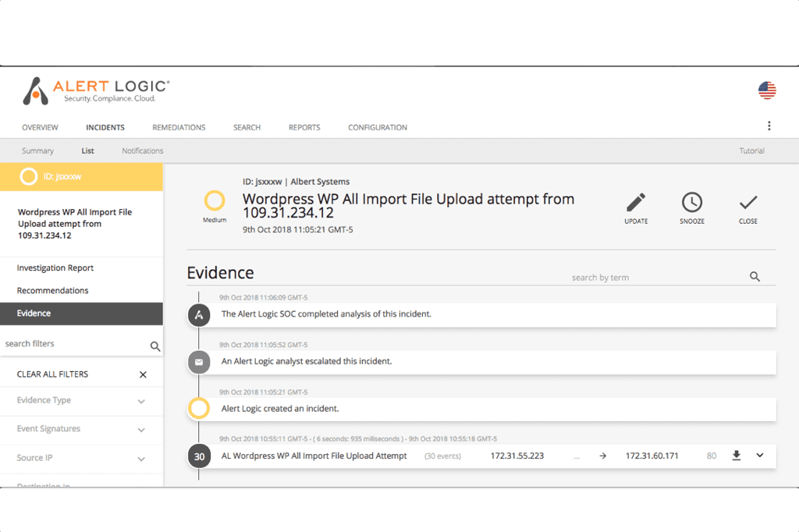Clear all filters using the X icon
Screen dimensions: 799x532
tap(144, 374)
